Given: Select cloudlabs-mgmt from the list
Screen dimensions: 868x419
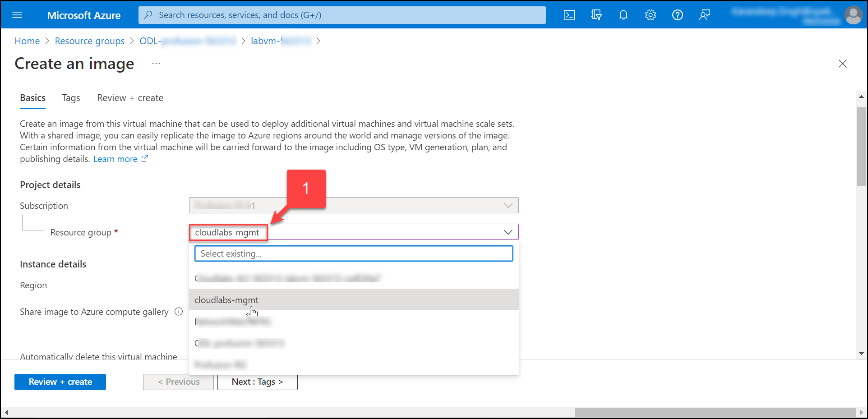Looking at the screenshot, I should point(354,300).
